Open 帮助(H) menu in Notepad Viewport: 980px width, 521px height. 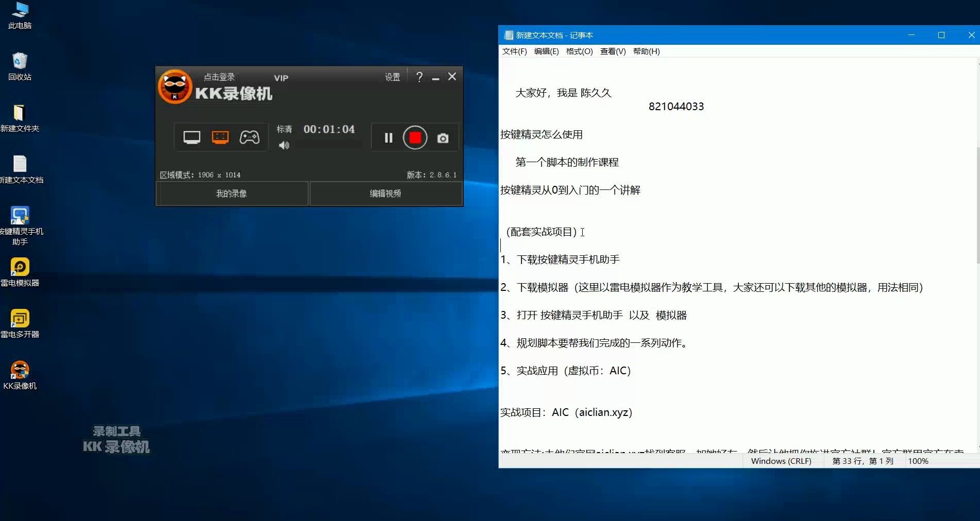(646, 51)
